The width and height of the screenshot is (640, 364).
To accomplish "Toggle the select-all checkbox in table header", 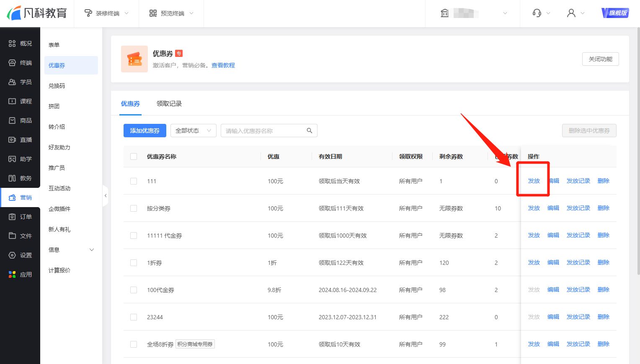I will click(x=134, y=156).
